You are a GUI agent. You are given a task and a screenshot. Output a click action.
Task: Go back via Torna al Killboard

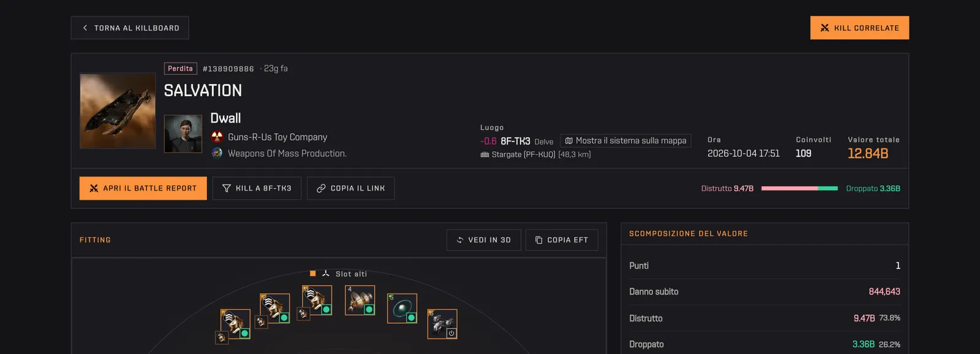click(x=130, y=28)
